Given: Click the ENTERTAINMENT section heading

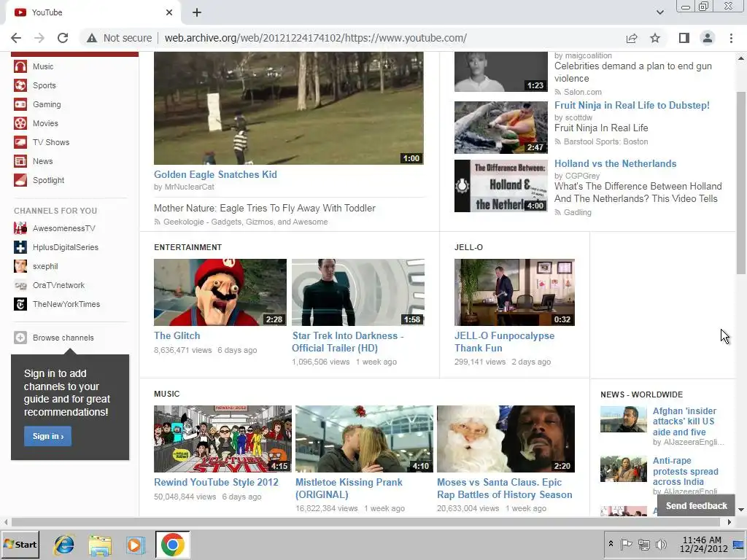Looking at the screenshot, I should click(187, 247).
